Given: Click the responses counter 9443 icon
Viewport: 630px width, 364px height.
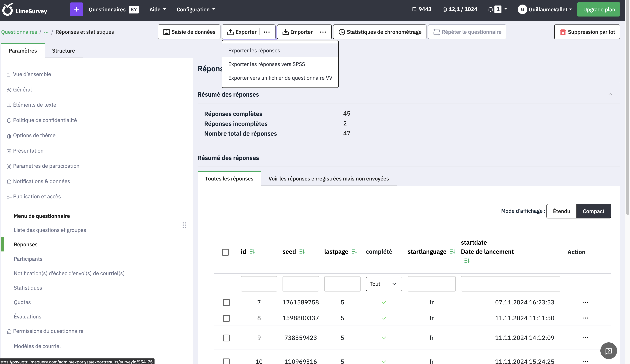Looking at the screenshot, I should [414, 9].
